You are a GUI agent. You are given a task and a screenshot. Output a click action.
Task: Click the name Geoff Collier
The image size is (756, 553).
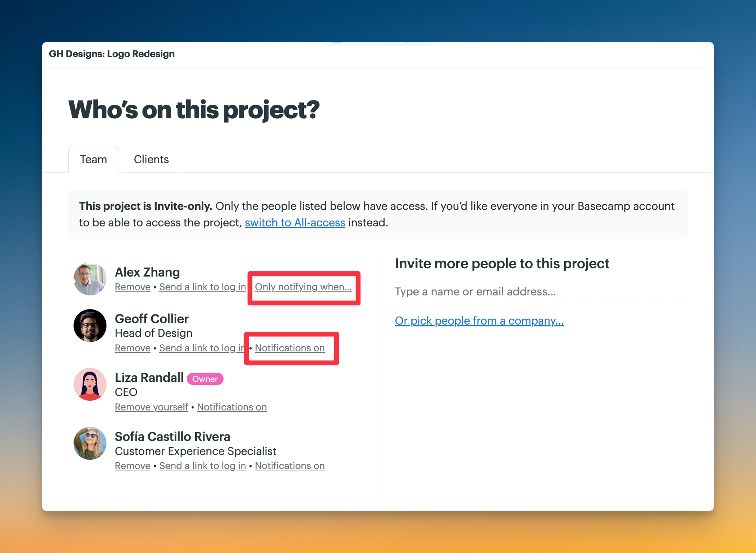152,319
